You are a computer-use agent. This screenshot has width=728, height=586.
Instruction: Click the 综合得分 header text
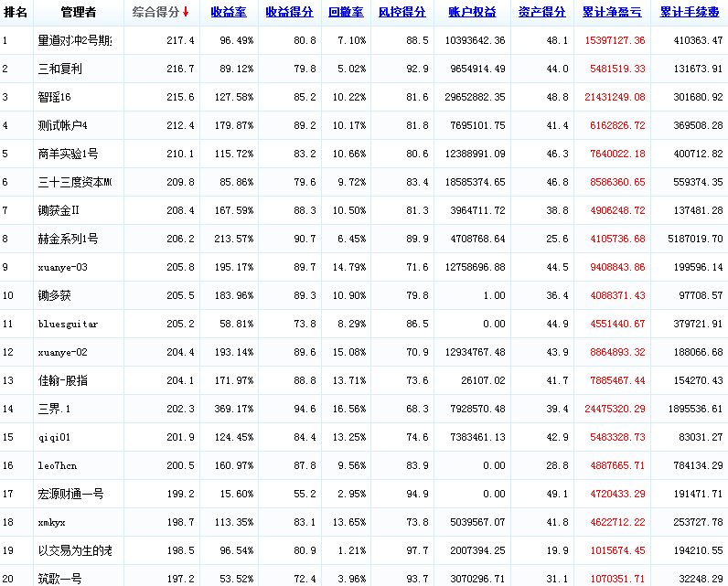point(155,12)
